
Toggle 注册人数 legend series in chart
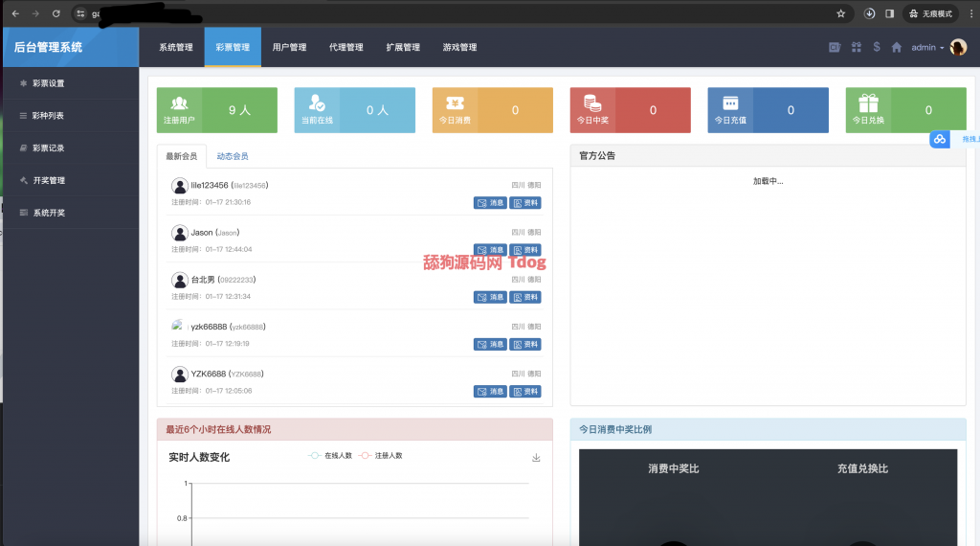pyautogui.click(x=381, y=456)
